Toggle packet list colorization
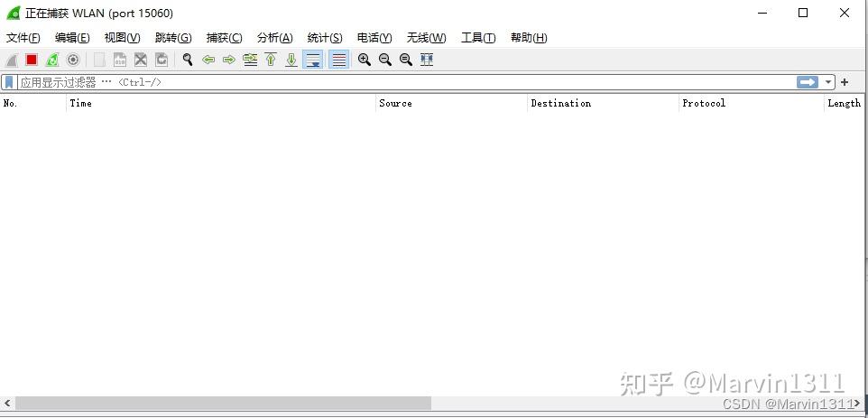The image size is (868, 418). (x=338, y=60)
